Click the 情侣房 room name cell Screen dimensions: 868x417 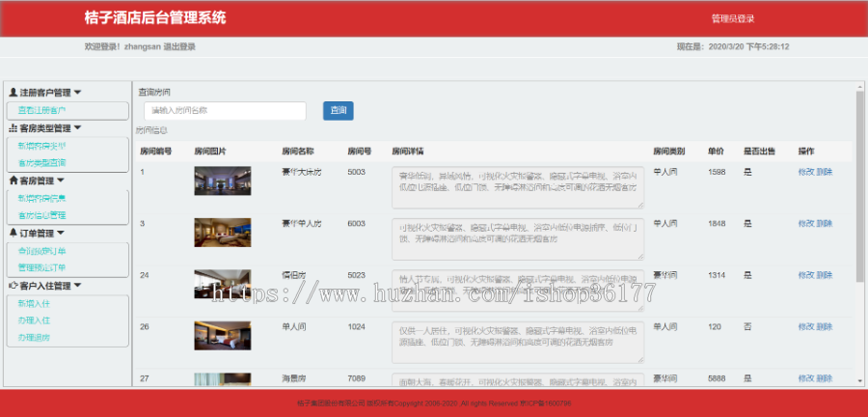tap(294, 275)
